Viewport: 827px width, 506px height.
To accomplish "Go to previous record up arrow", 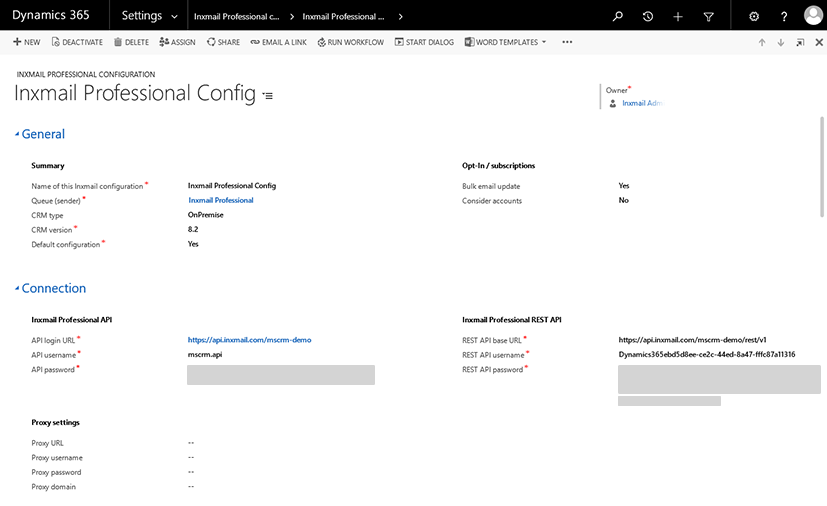I will click(x=762, y=43).
